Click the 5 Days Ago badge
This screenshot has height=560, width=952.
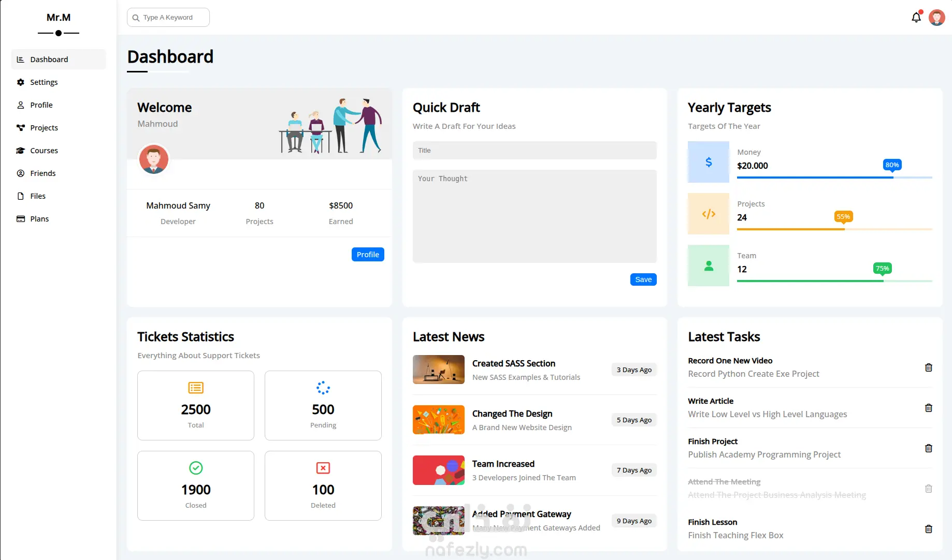634,420
